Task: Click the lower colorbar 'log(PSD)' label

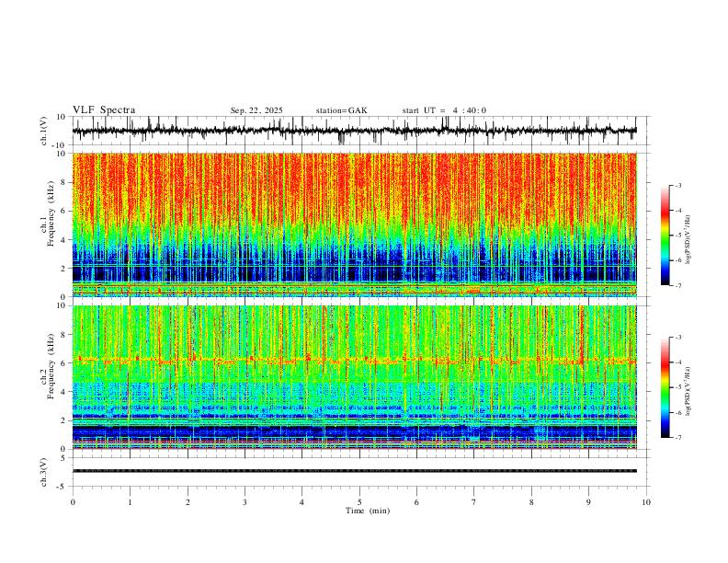Action: tap(688, 392)
